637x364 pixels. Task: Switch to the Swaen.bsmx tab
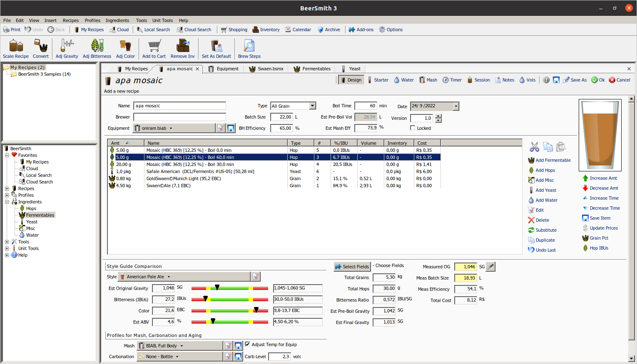coord(266,69)
